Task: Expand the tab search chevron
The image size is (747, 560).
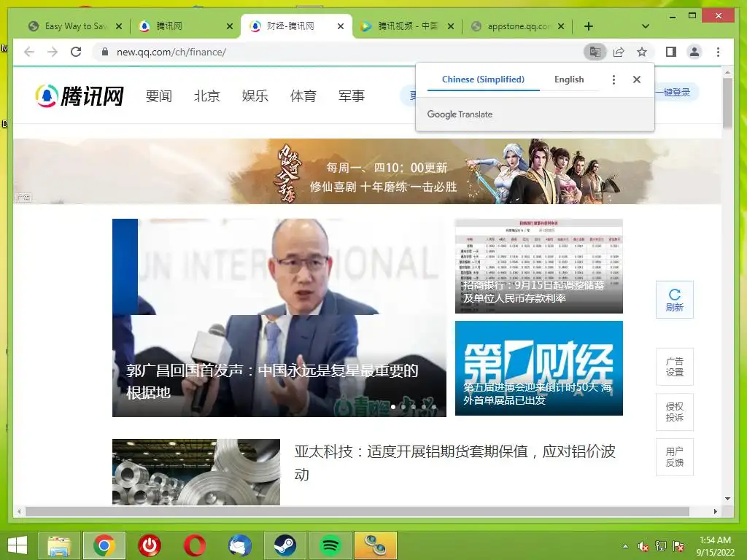Action: click(x=645, y=26)
